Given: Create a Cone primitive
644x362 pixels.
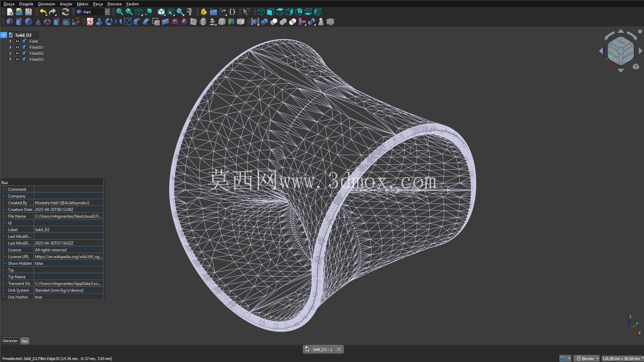Looking at the screenshot, I should (x=38, y=22).
